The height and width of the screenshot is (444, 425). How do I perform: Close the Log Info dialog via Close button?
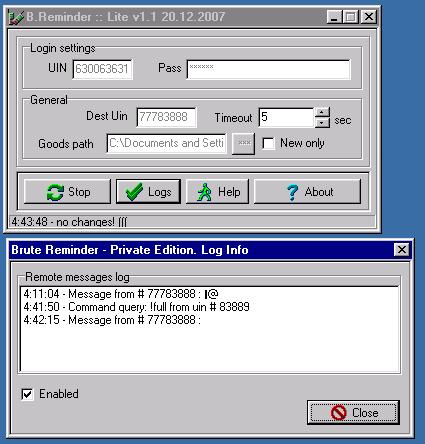coord(353,413)
